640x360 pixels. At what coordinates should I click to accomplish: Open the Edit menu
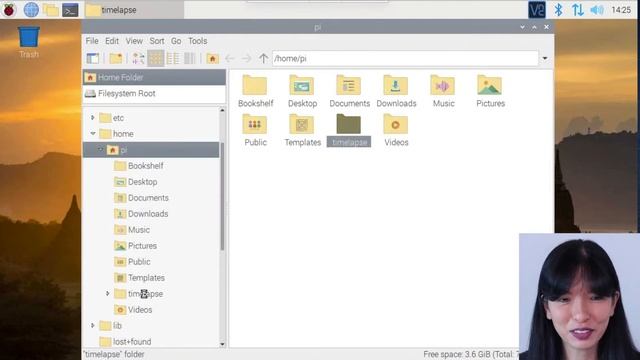coord(112,41)
